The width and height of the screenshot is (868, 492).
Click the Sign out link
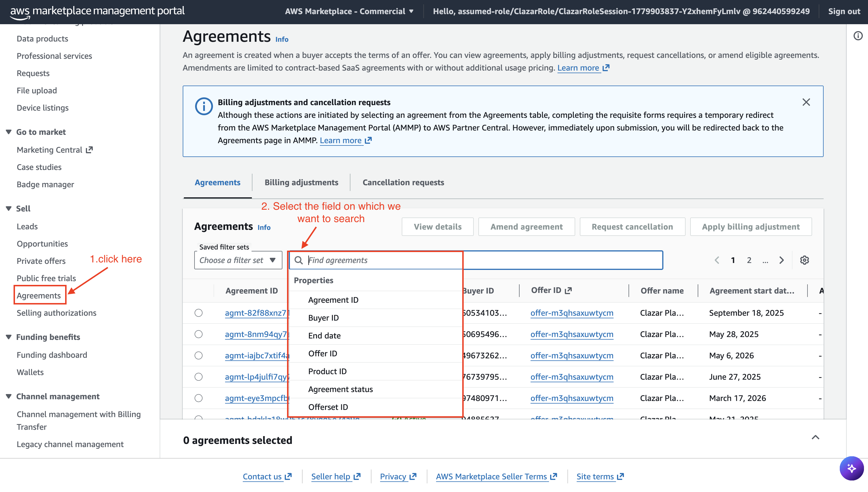[x=844, y=11]
